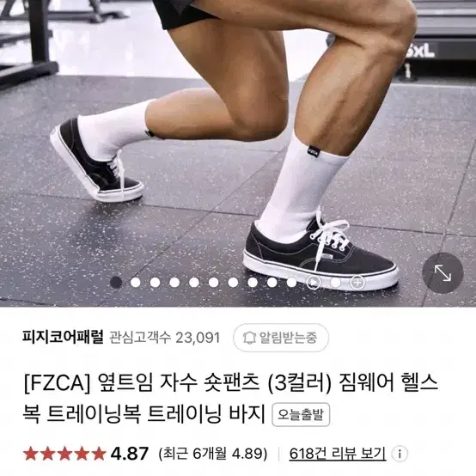Select the fifth carousel dot

pos(194,283)
